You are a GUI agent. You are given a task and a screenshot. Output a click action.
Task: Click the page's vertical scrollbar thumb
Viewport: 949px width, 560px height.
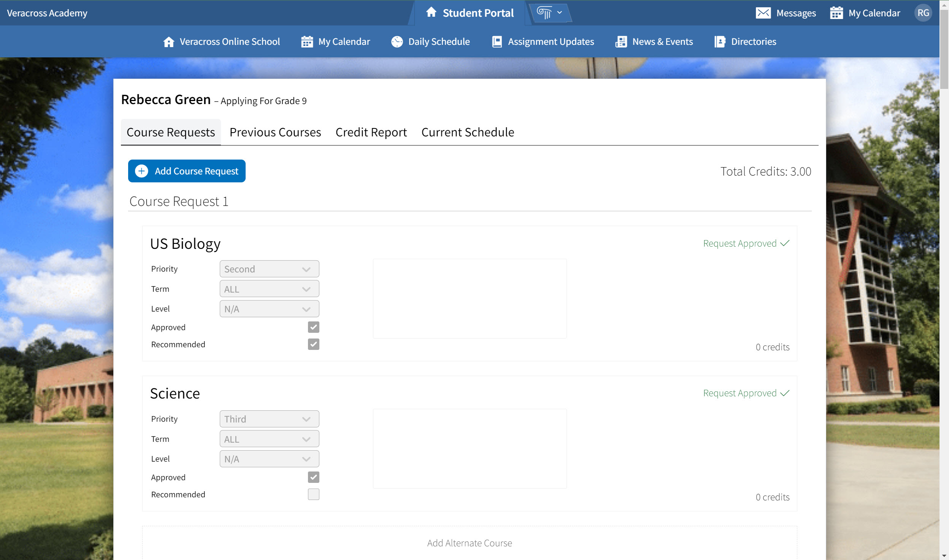(x=944, y=49)
